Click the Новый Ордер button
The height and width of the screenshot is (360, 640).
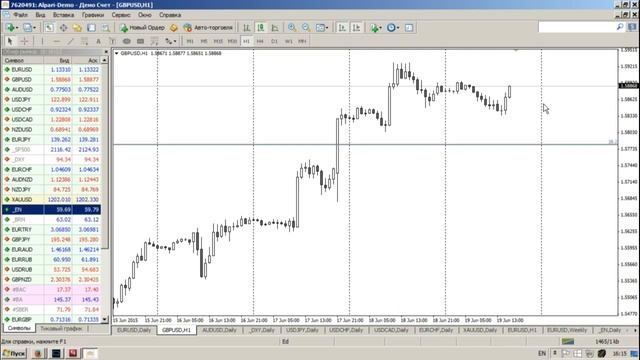click(x=142, y=28)
